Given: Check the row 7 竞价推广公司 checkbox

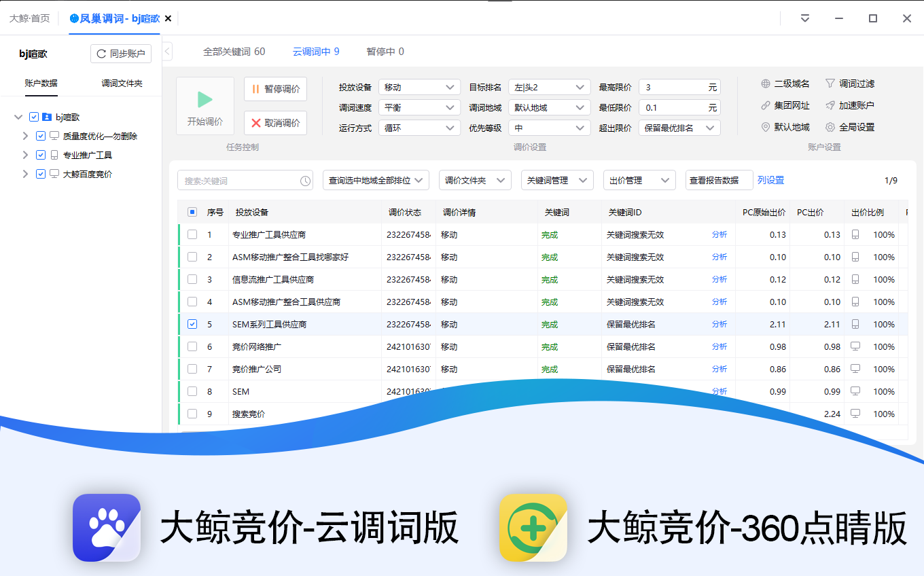Looking at the screenshot, I should pos(192,369).
